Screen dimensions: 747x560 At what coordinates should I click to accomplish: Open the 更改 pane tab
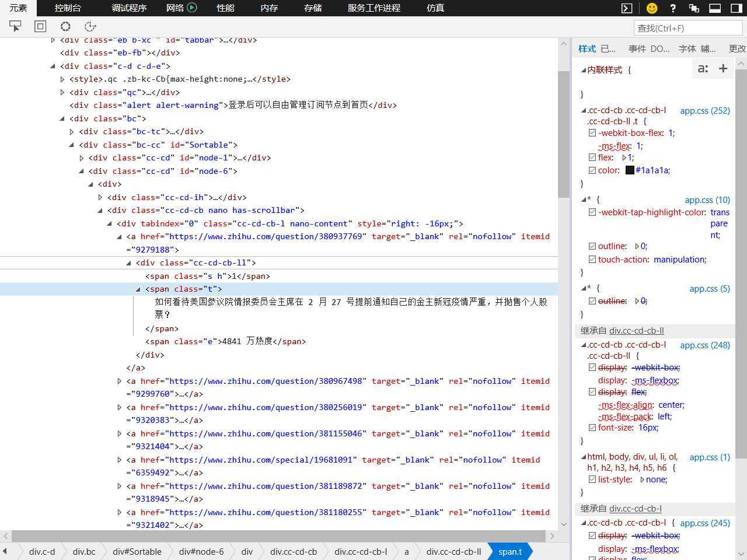(737, 49)
